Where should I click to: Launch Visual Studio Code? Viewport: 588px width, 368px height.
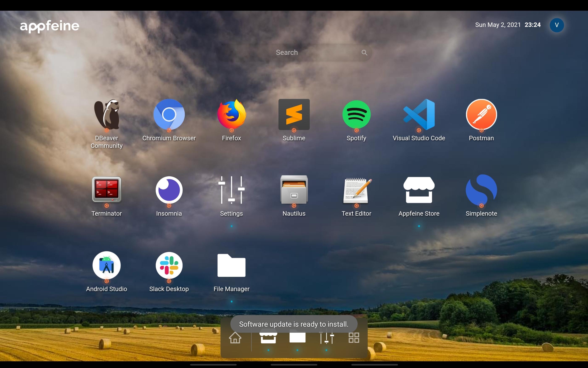419,114
